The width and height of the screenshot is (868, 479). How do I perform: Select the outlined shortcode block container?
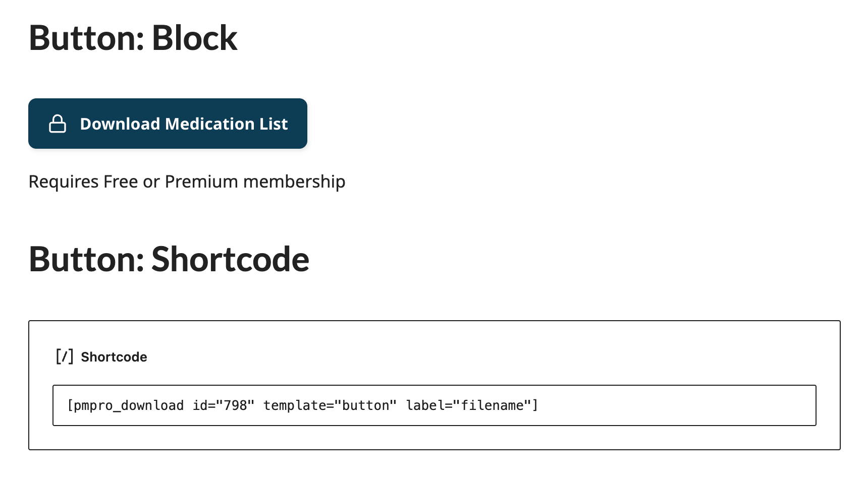point(434,384)
